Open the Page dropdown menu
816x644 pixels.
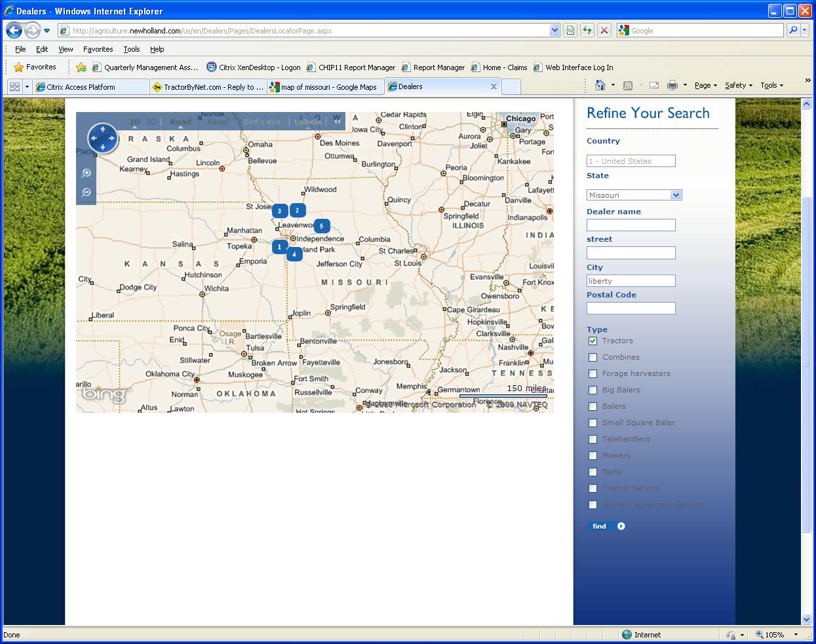tap(706, 85)
